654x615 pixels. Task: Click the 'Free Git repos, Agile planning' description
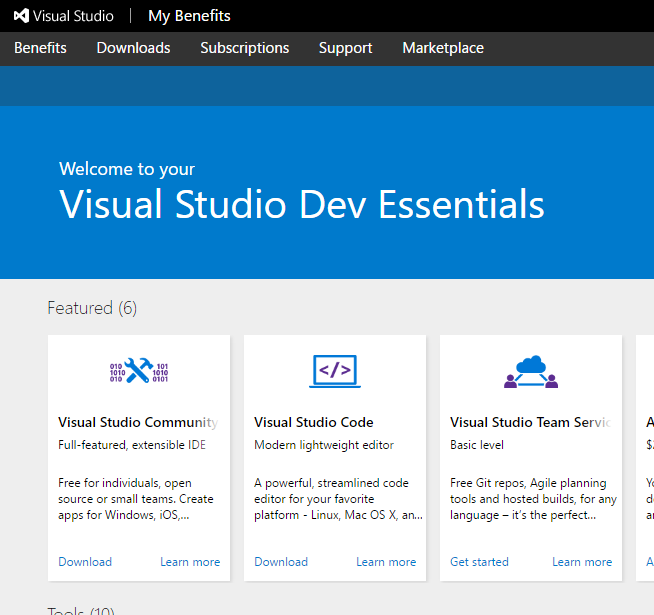click(x=533, y=499)
